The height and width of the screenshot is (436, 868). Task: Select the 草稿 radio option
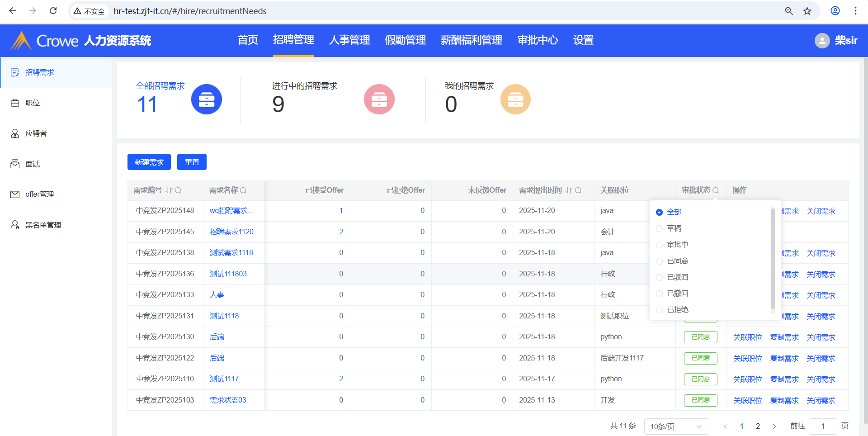click(x=659, y=228)
